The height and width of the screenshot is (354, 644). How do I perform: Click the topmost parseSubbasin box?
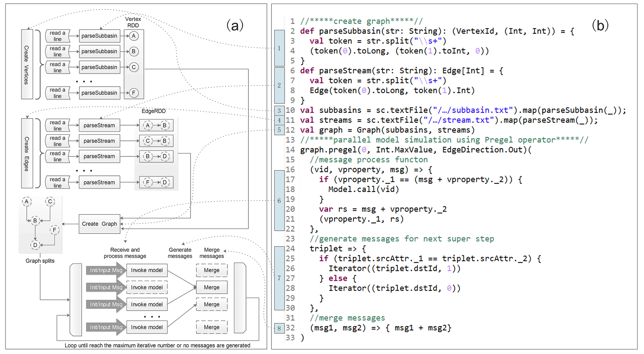pos(99,36)
